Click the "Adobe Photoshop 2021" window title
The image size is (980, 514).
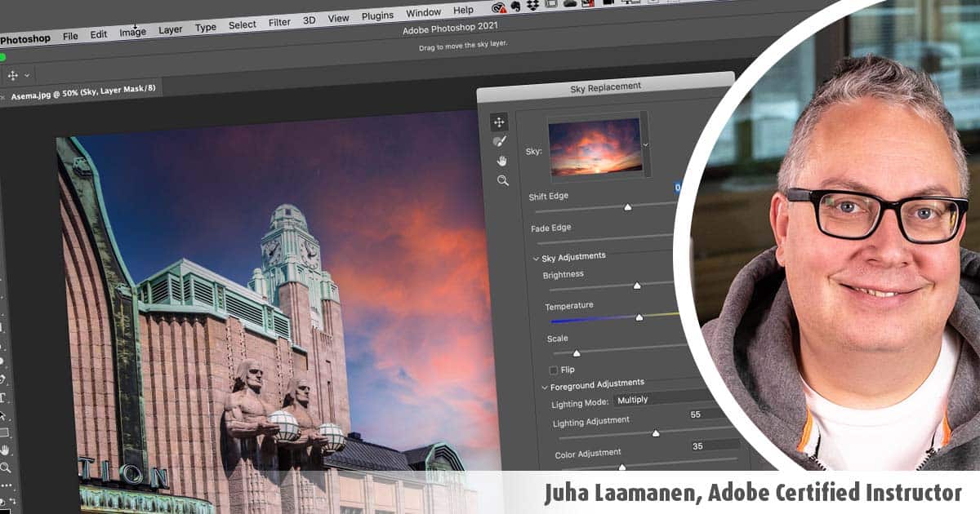[x=449, y=29]
